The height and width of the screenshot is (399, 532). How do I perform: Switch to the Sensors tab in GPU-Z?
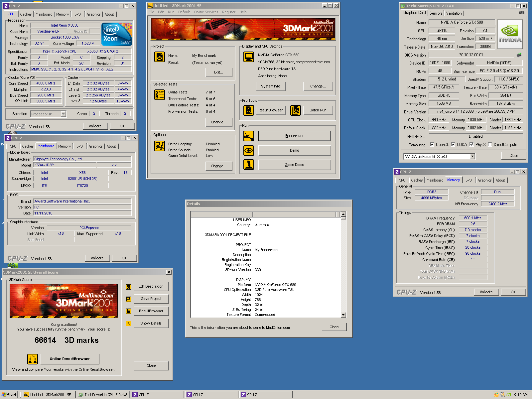pos(436,13)
